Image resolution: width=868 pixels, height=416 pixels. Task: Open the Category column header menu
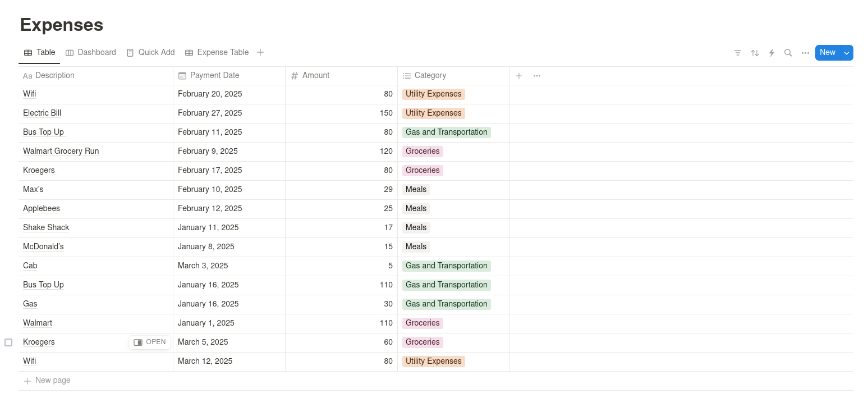click(430, 75)
